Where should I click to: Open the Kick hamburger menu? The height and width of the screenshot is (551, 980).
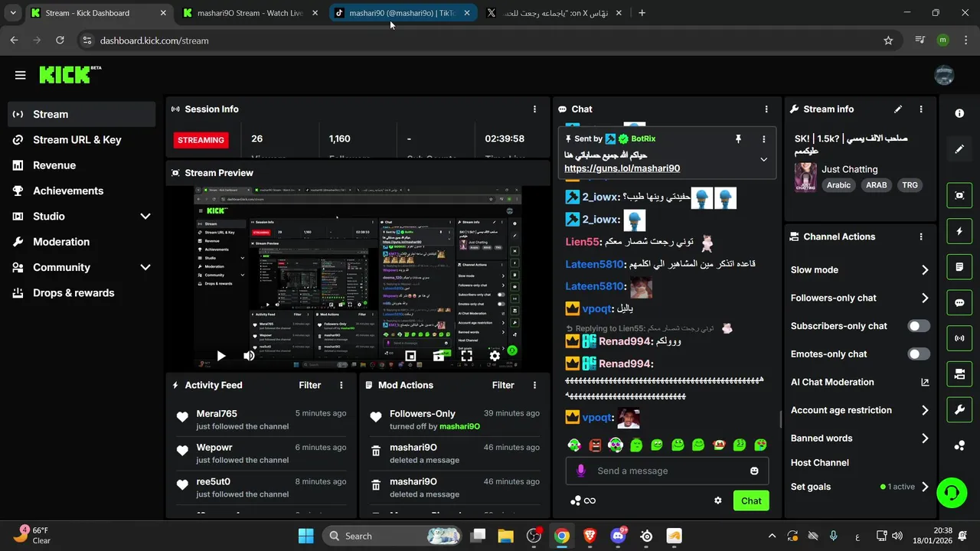[20, 75]
